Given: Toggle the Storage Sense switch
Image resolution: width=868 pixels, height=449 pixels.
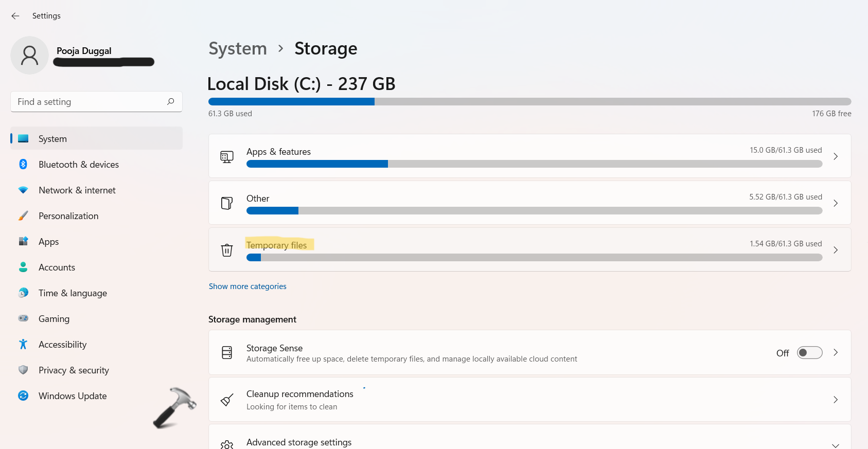Looking at the screenshot, I should 809,353.
